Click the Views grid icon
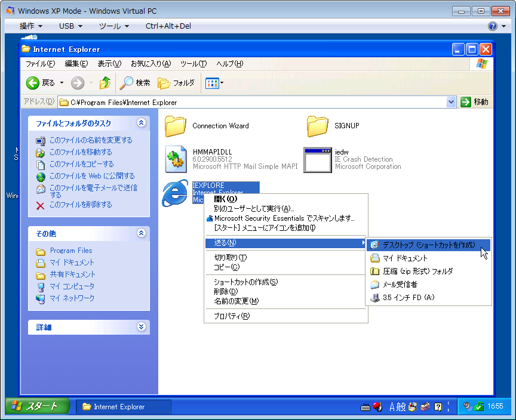This screenshot has height=420, width=516. 212,84
